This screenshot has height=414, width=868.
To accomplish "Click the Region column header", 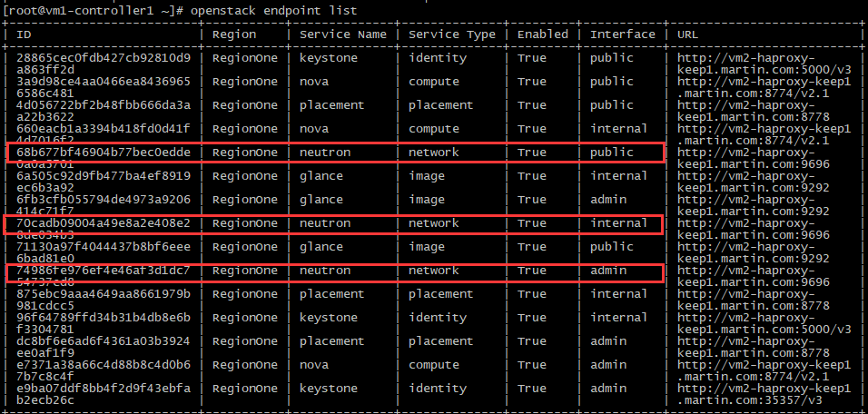I will pos(234,34).
